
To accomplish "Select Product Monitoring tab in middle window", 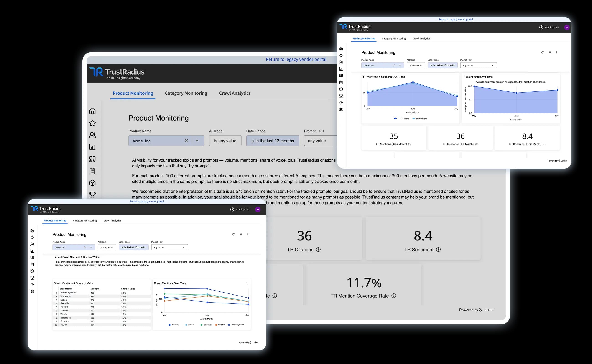I will pyautogui.click(x=133, y=93).
